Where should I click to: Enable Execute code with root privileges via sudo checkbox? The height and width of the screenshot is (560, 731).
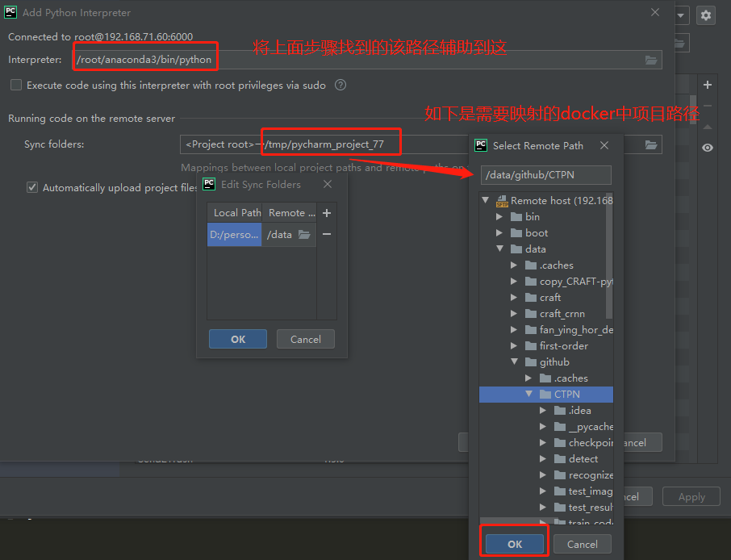tap(16, 85)
